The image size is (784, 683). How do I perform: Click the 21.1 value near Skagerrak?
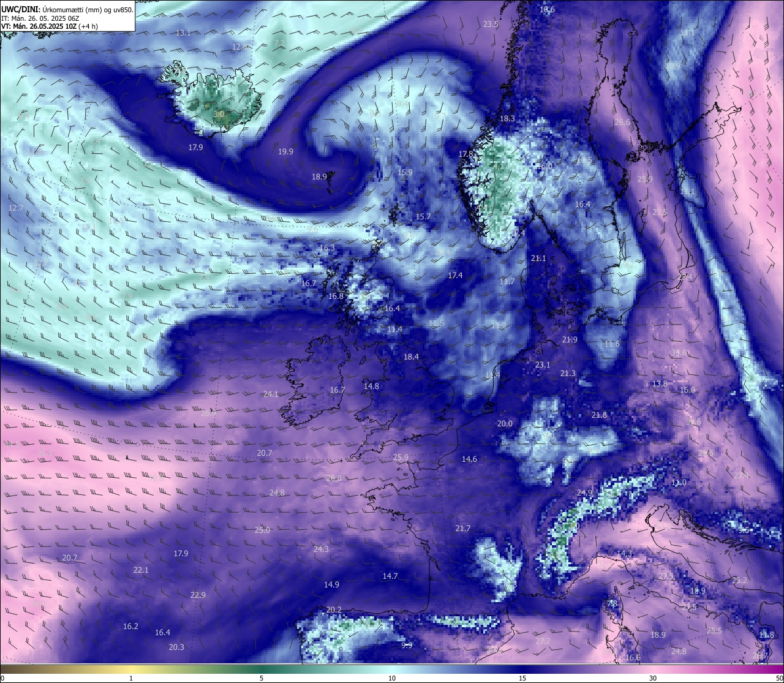pos(538,258)
